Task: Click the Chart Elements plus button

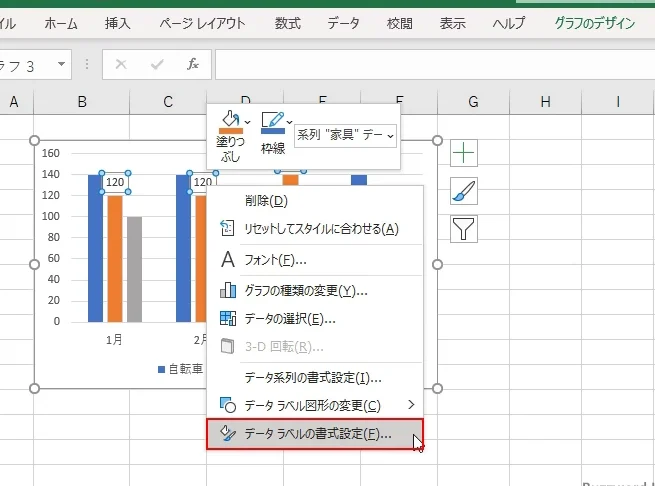Action: click(x=464, y=153)
